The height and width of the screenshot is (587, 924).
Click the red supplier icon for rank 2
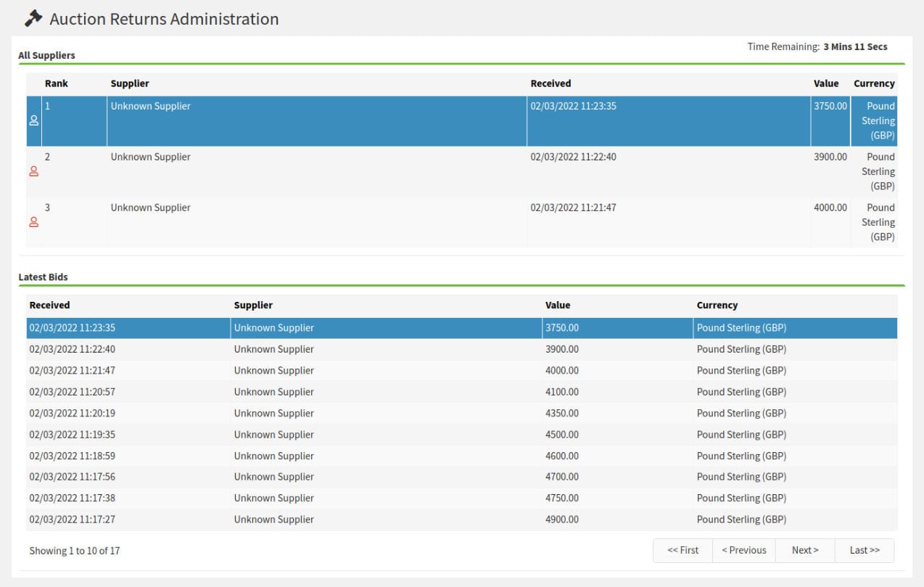click(32, 171)
